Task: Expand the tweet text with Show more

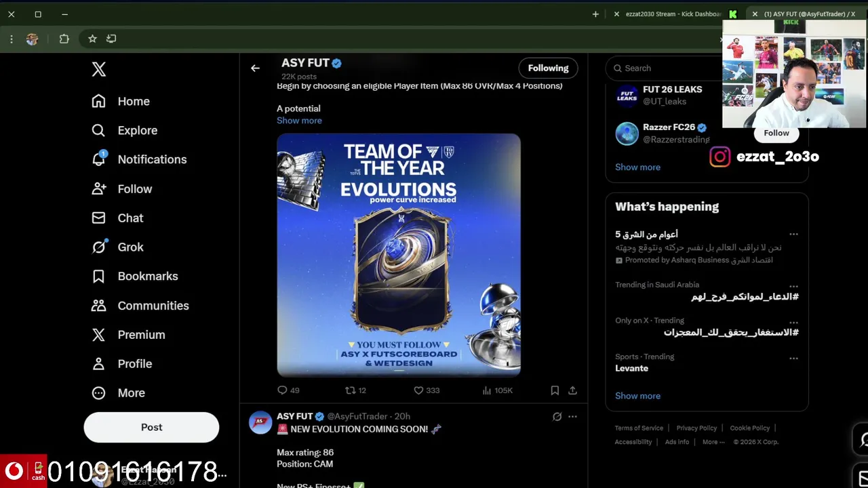Action: [299, 121]
